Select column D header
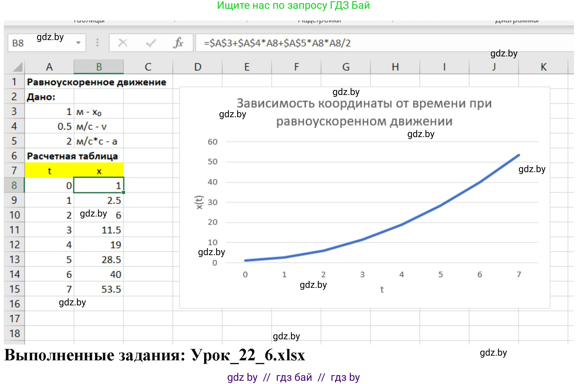The height and width of the screenshot is (384, 588). pyautogui.click(x=198, y=67)
